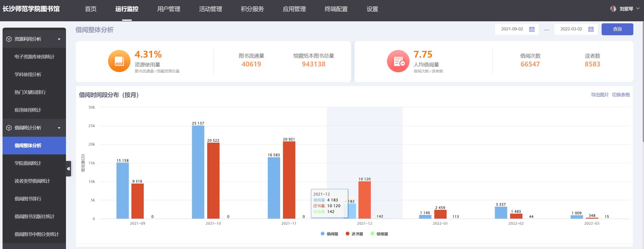Click the cube icon beside 借阅统计分析

coord(9,128)
